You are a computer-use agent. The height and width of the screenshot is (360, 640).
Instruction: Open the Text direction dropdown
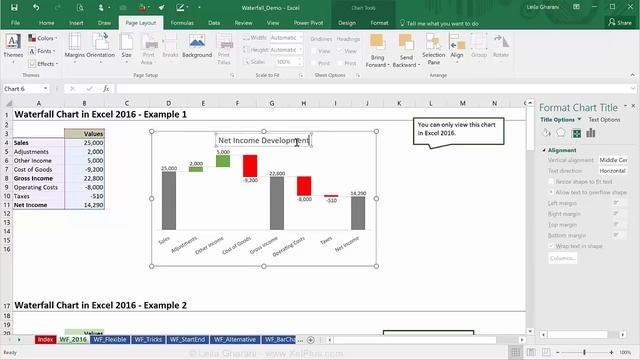pyautogui.click(x=613, y=171)
